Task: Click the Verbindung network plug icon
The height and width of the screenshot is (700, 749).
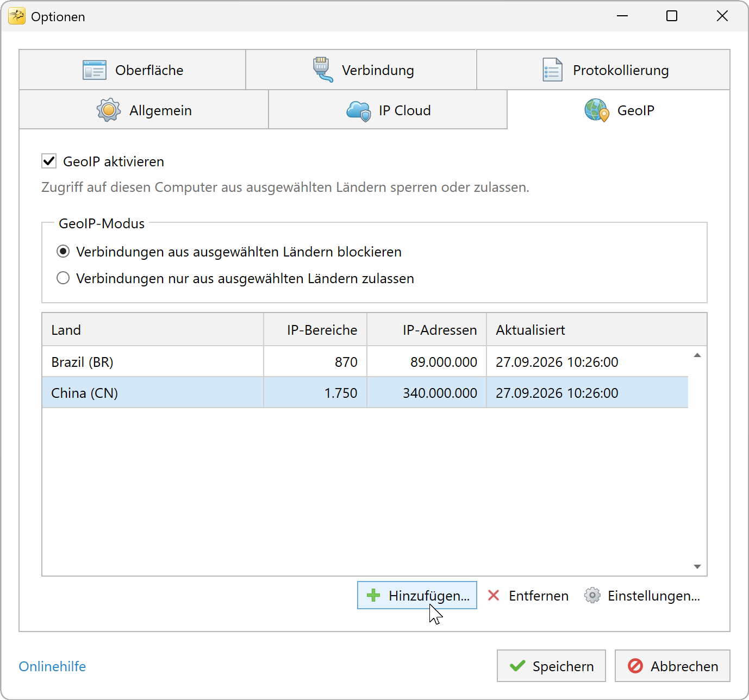Action: coord(323,70)
